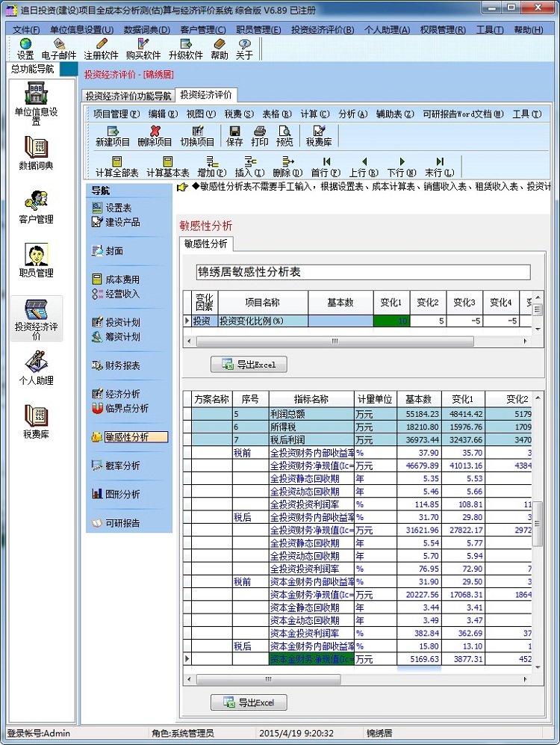Click the 新建项目 toolbar icon
Screen dimensions: 560x745
tap(113, 136)
